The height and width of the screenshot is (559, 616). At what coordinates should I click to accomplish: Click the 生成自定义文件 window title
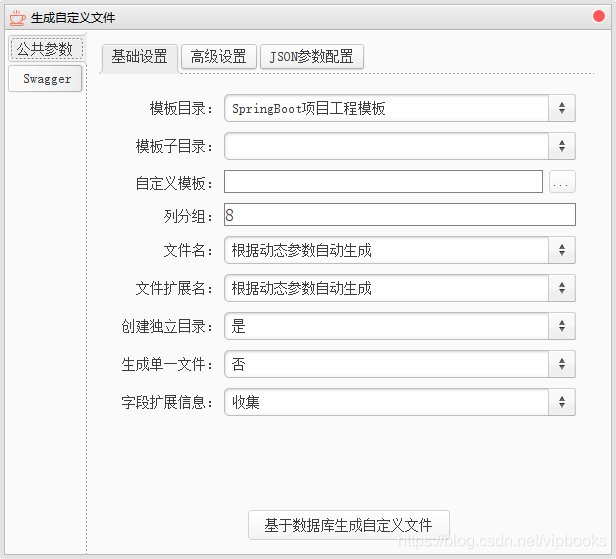(x=73, y=18)
